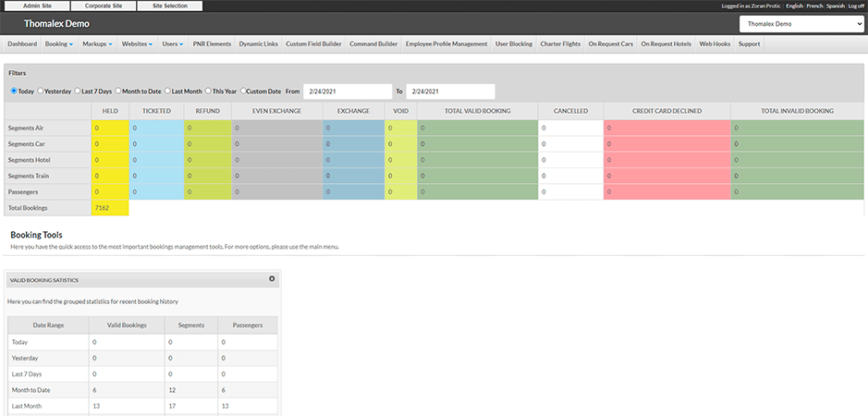Open the Custom Field Builder page
Viewport: 868px width, 416px height.
point(313,43)
